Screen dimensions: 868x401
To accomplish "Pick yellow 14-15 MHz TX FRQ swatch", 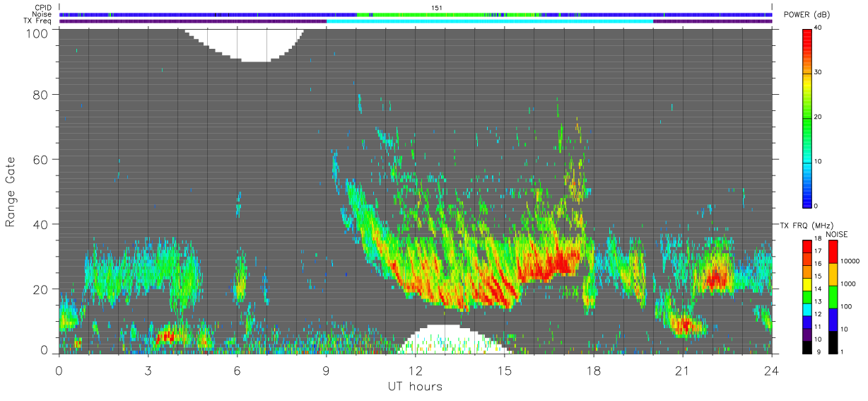I will (x=807, y=283).
